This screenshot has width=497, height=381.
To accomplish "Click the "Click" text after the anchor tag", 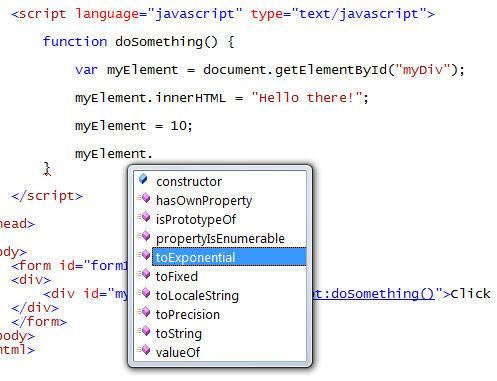I will pyautogui.click(x=470, y=294).
